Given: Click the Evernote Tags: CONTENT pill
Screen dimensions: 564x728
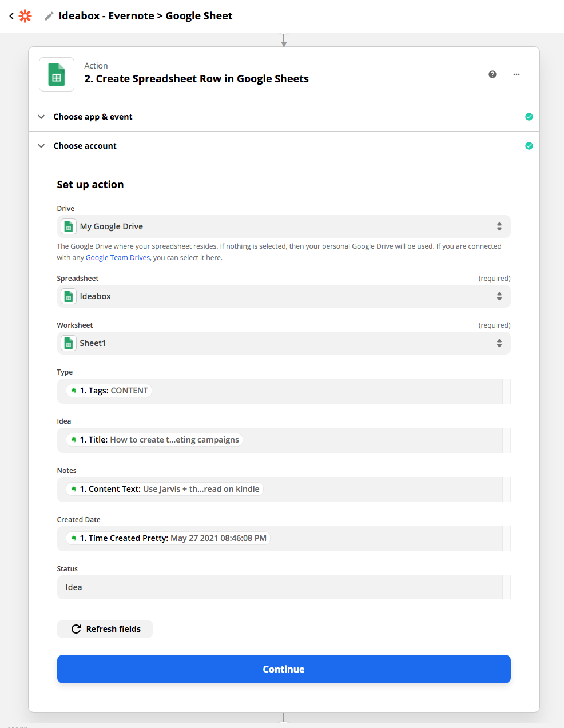Looking at the screenshot, I should click(x=109, y=391).
